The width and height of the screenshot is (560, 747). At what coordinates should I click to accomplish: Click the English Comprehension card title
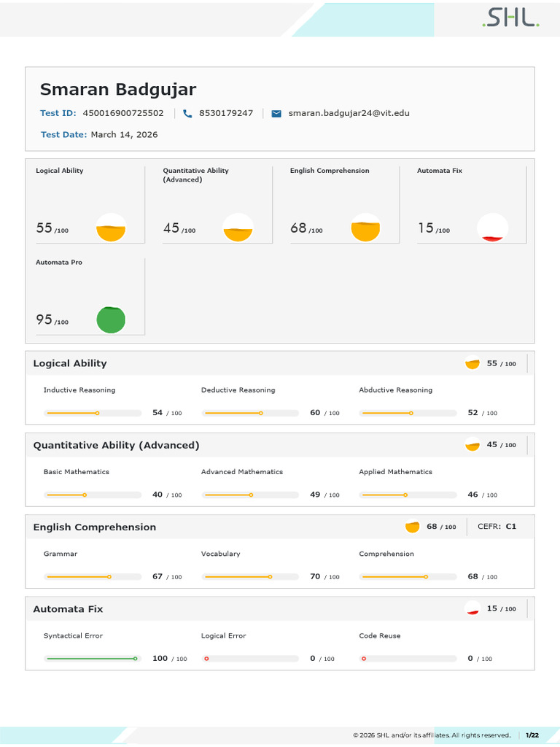(x=330, y=171)
